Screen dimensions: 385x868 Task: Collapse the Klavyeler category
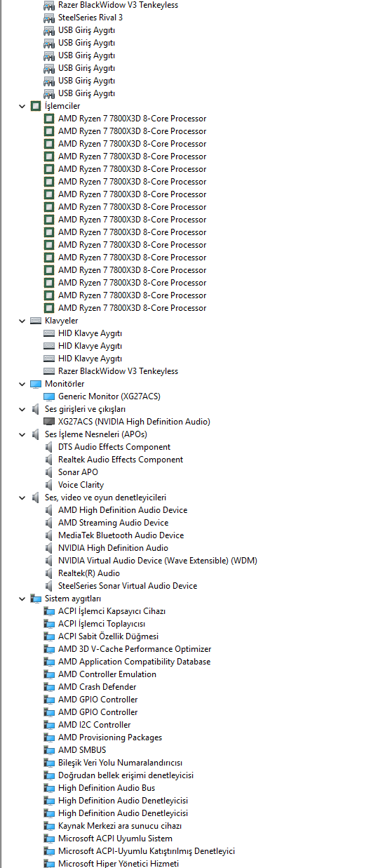22,321
